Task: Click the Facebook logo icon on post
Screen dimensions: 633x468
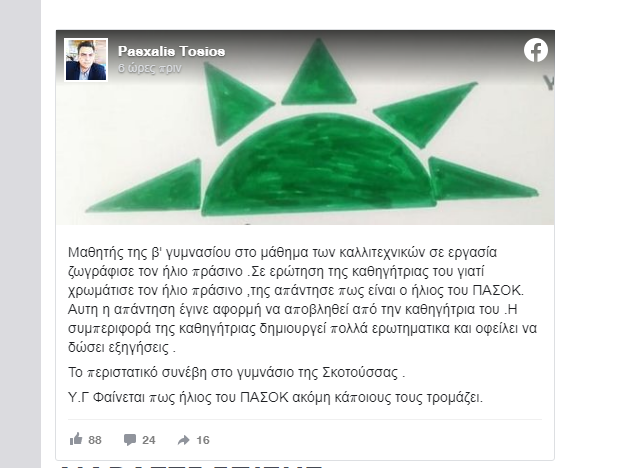Action: [x=536, y=50]
